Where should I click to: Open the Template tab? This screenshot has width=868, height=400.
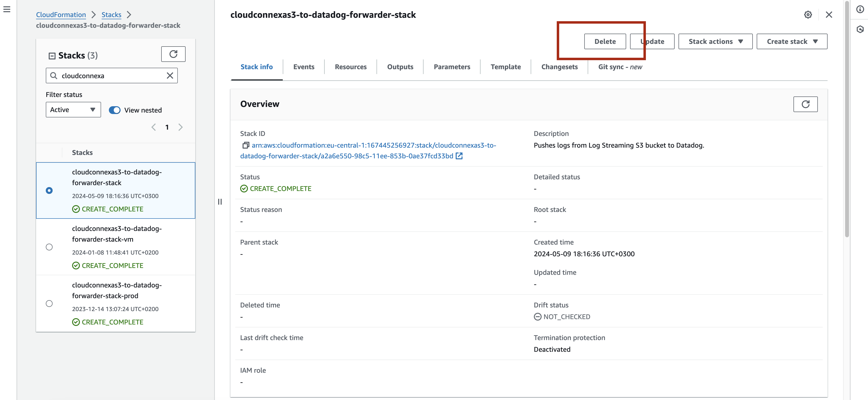point(505,67)
